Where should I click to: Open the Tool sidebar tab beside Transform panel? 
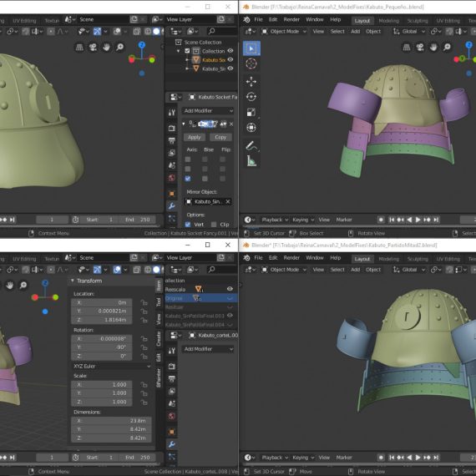(x=159, y=302)
